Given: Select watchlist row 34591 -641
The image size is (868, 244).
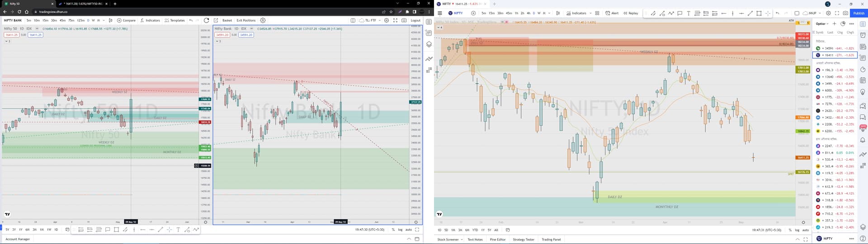Looking at the screenshot, I should click(835, 48).
